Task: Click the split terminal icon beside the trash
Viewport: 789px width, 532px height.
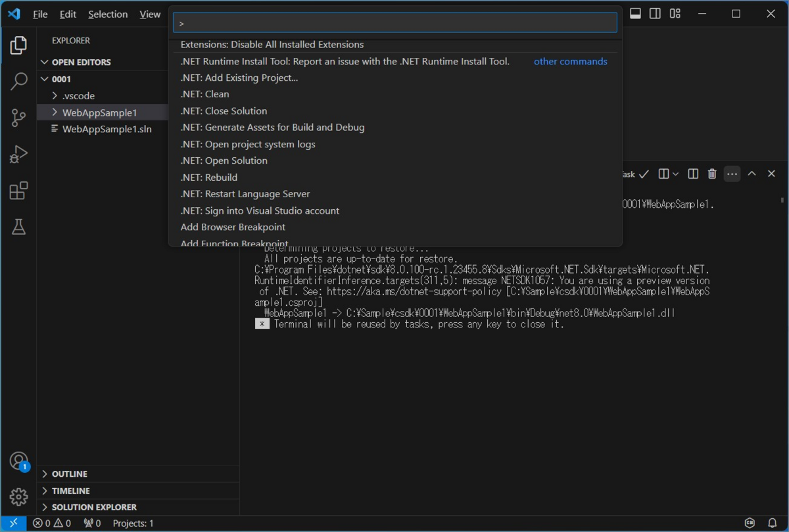Action: 692,174
